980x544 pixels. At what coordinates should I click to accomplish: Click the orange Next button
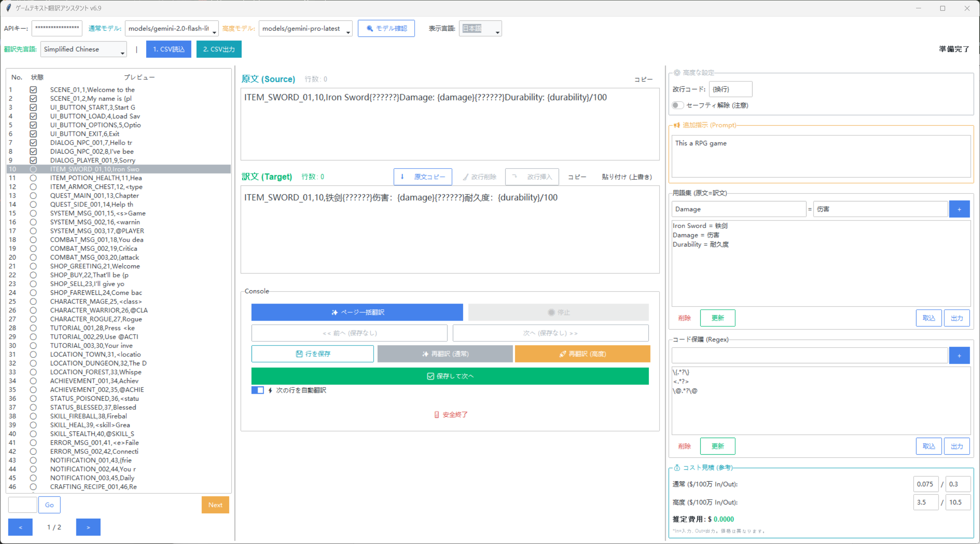point(215,505)
